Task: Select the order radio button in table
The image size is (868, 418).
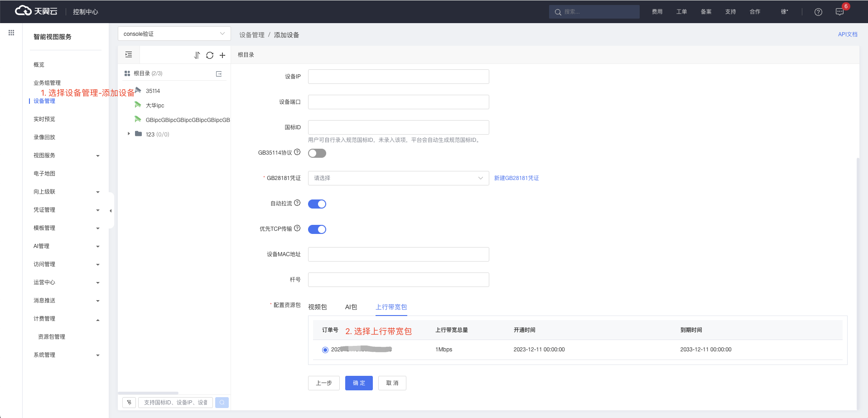Action: (x=325, y=350)
